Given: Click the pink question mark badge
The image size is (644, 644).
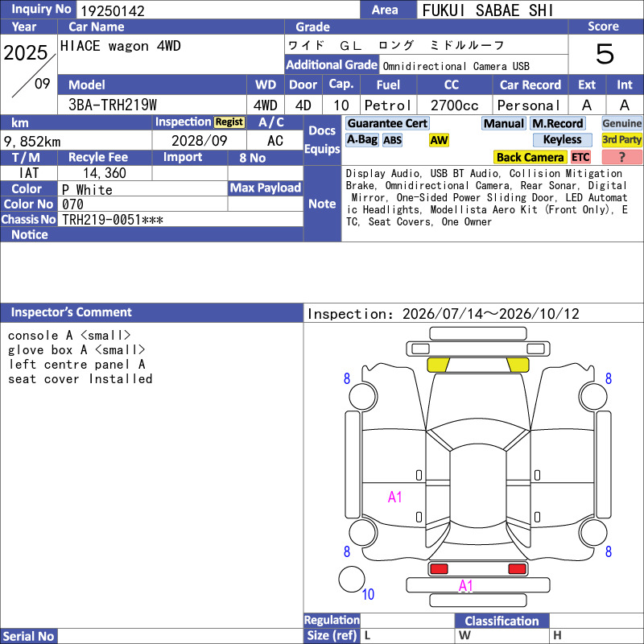Looking at the screenshot, I should [x=621, y=157].
